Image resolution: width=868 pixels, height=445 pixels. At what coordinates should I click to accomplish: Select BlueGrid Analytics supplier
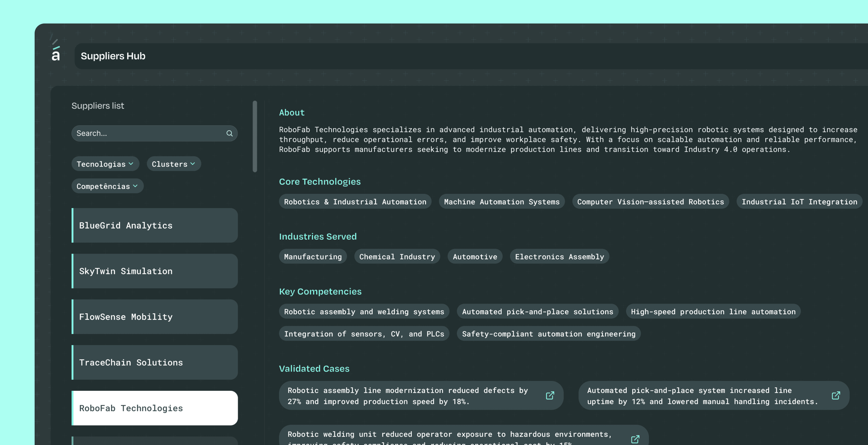click(x=155, y=225)
